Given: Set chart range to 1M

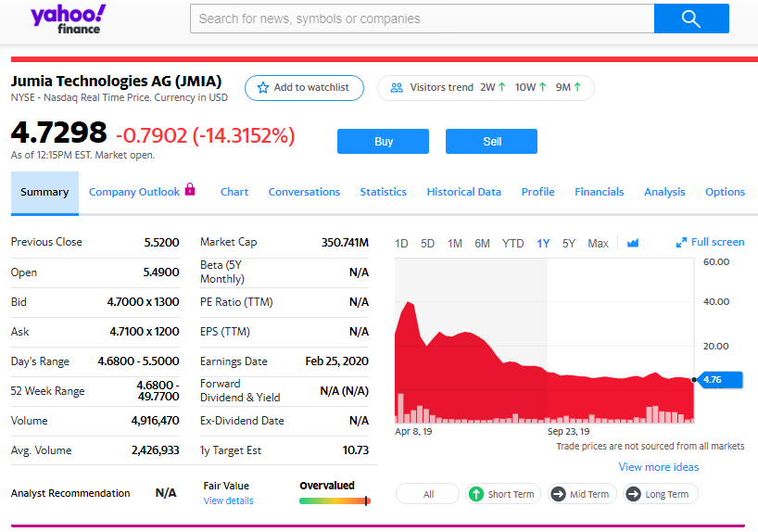Looking at the screenshot, I should pyautogui.click(x=454, y=243).
